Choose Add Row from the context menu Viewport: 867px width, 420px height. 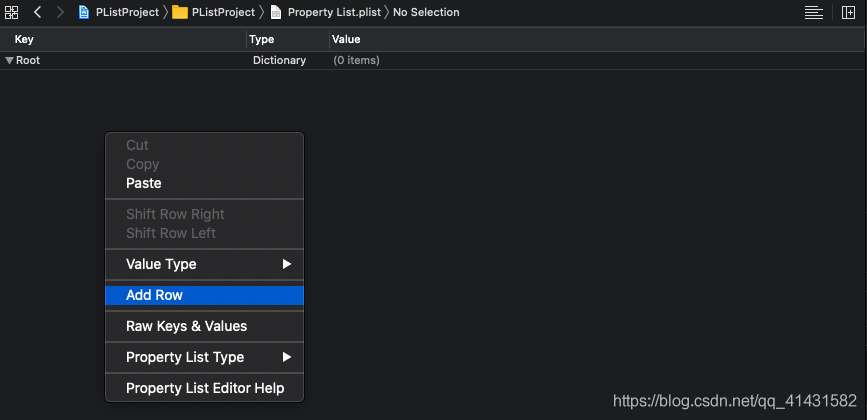click(154, 295)
